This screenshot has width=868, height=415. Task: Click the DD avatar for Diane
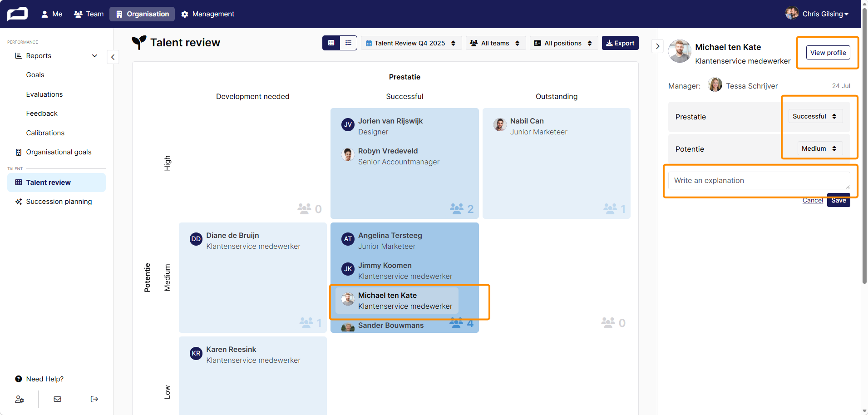tap(196, 239)
